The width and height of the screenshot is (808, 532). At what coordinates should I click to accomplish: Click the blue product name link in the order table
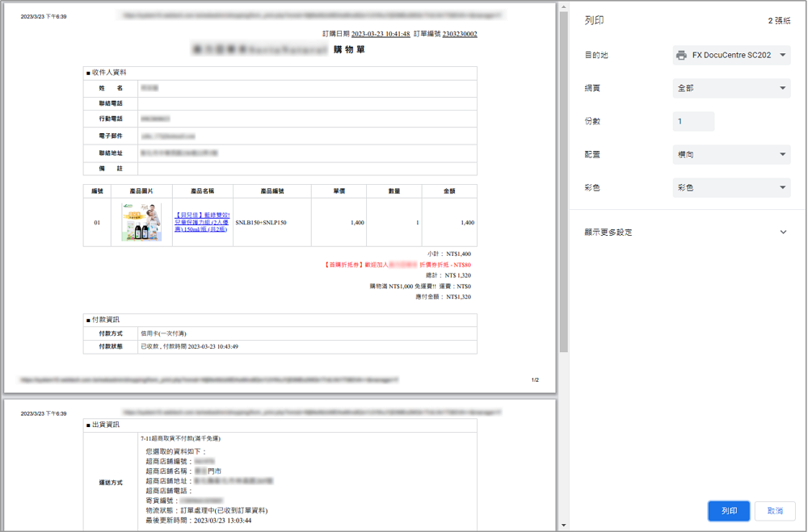point(202,222)
